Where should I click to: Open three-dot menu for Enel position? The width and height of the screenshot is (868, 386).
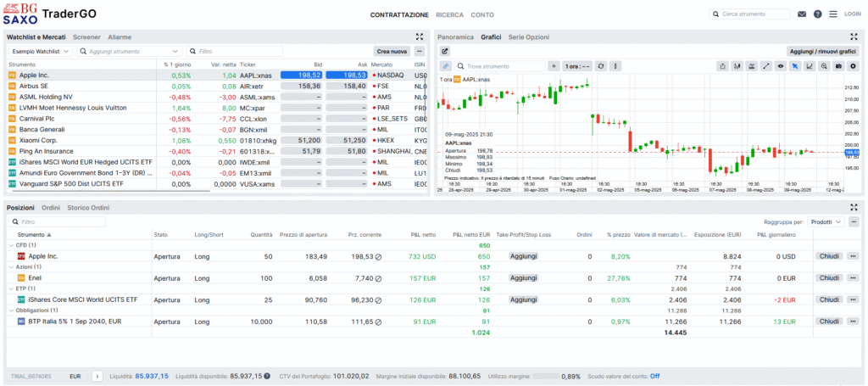[853, 277]
